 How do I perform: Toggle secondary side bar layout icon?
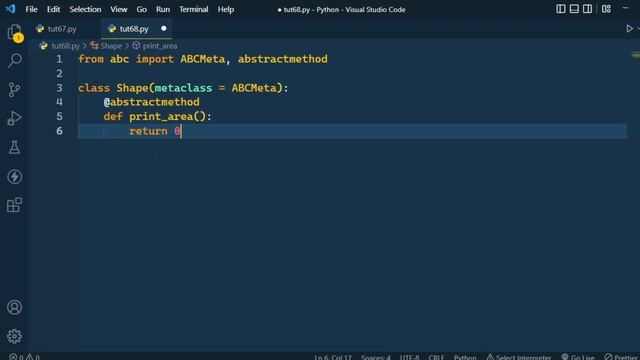(587, 9)
